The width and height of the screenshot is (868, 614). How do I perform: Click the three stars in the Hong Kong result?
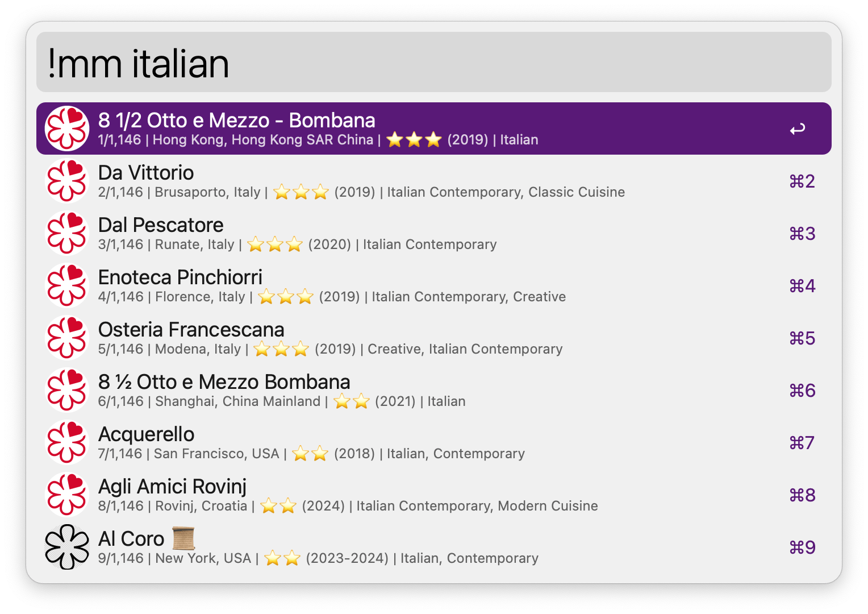tap(414, 140)
